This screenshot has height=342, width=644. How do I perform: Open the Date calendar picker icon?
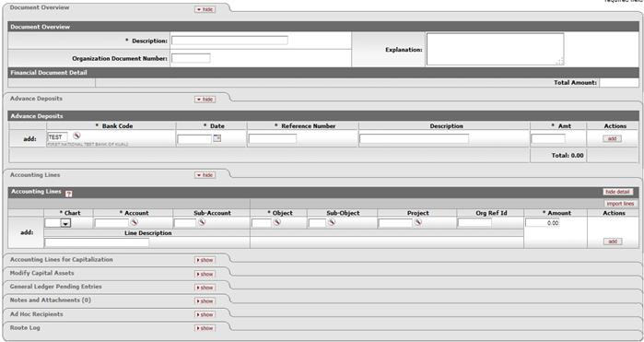(217, 138)
